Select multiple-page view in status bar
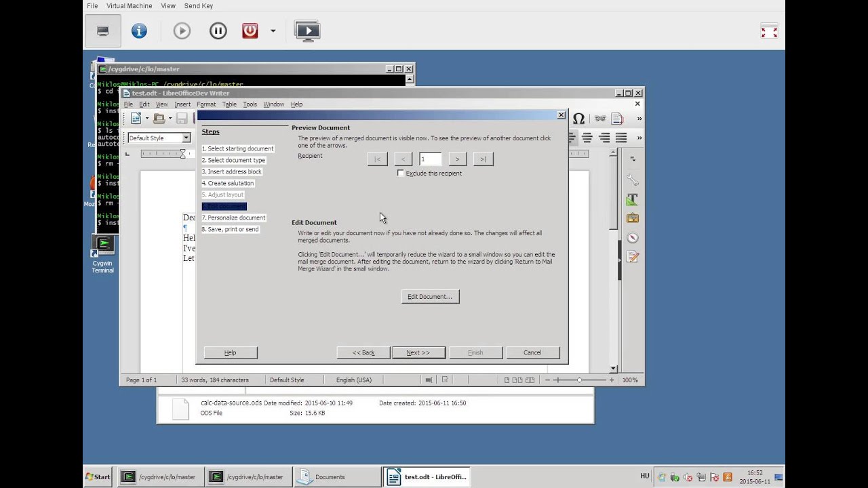 pyautogui.click(x=518, y=380)
